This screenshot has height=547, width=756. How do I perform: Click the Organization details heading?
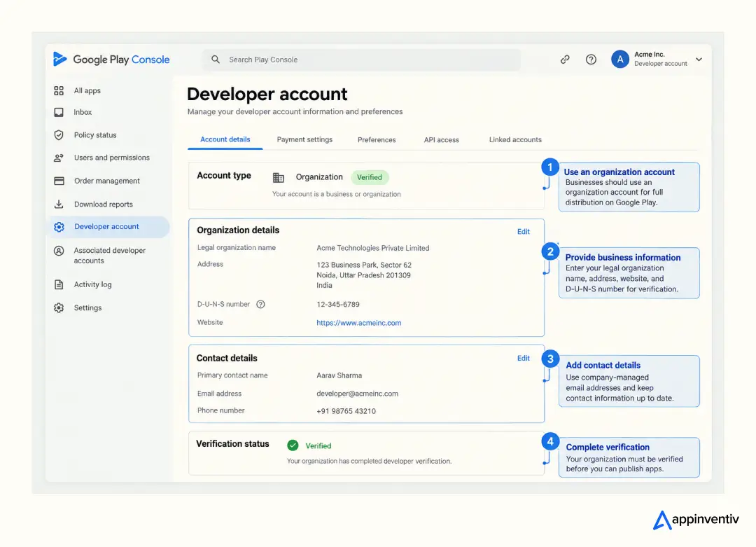(238, 230)
